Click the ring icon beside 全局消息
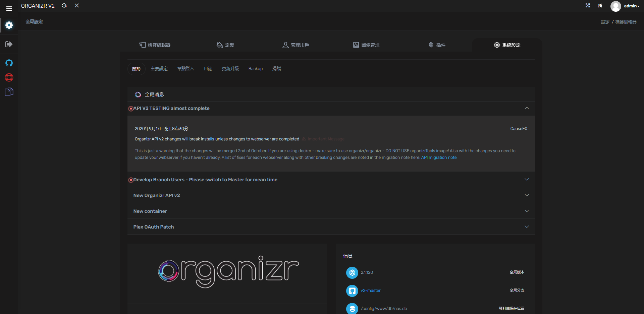This screenshot has height=314, width=644. point(138,95)
